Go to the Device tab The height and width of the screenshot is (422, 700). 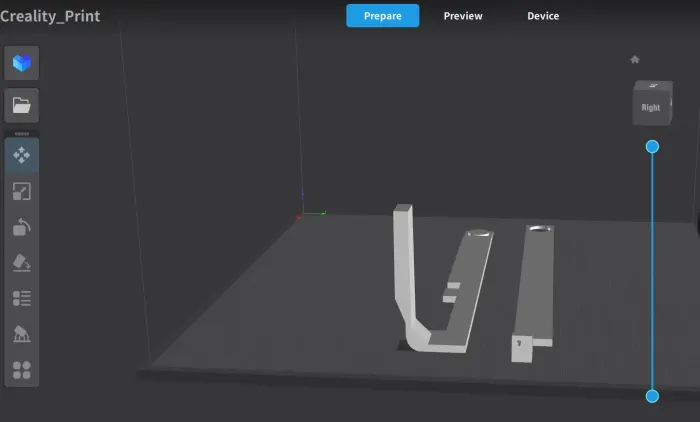(543, 16)
